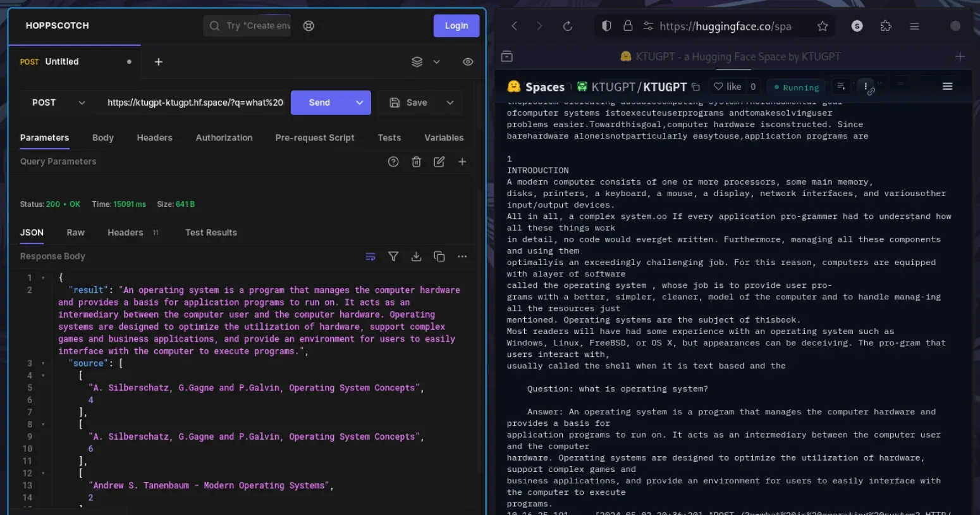The image size is (980, 515).
Task: Expand the Send button options arrow
Action: point(360,102)
